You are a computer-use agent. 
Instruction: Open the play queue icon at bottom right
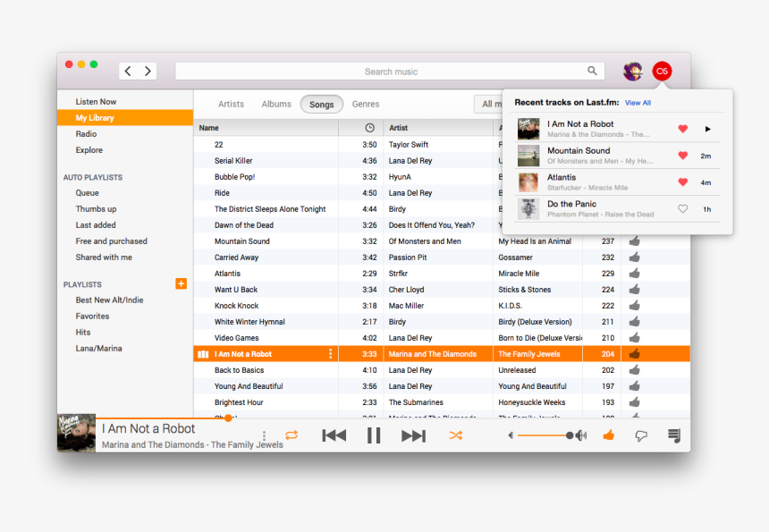(x=673, y=435)
